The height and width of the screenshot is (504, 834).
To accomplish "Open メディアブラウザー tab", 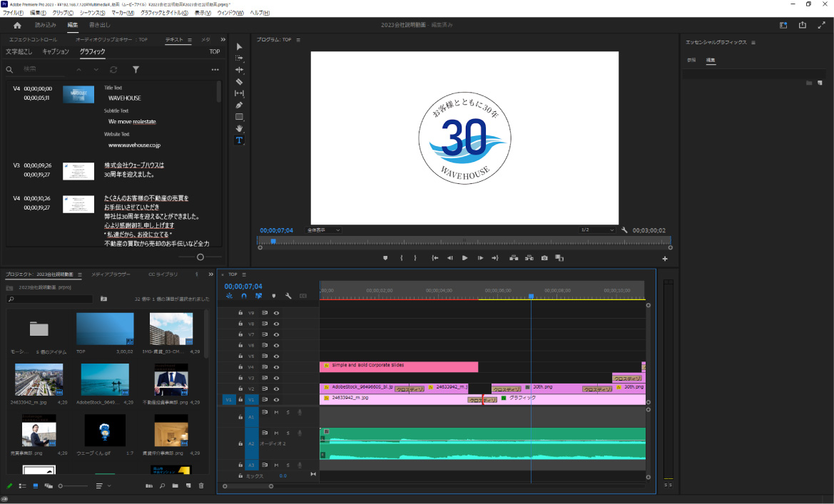I will (x=111, y=274).
